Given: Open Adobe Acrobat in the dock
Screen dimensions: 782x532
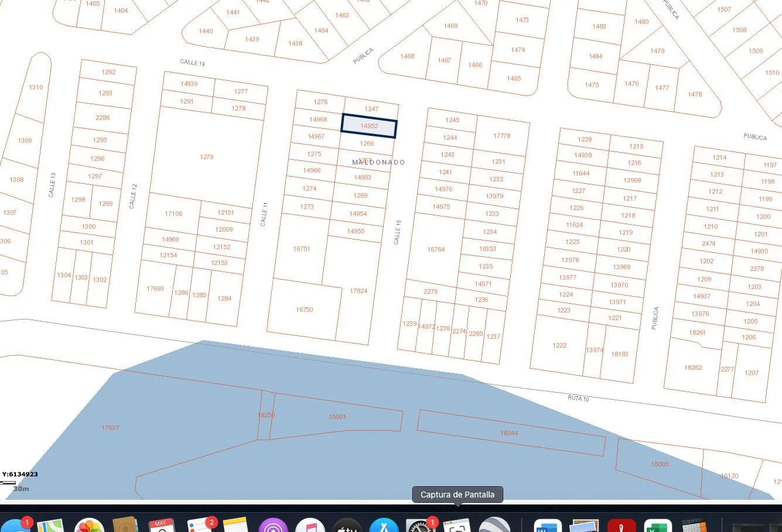Looking at the screenshot, I should pyautogui.click(x=621, y=526).
